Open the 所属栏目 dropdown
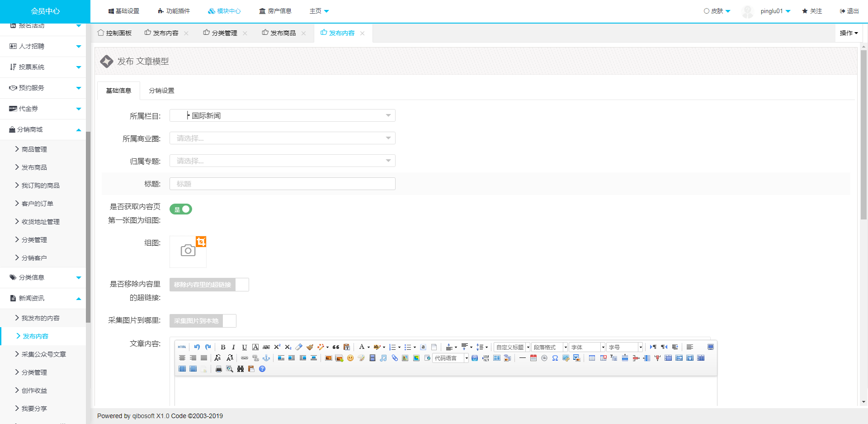The height and width of the screenshot is (424, 868). click(x=282, y=116)
